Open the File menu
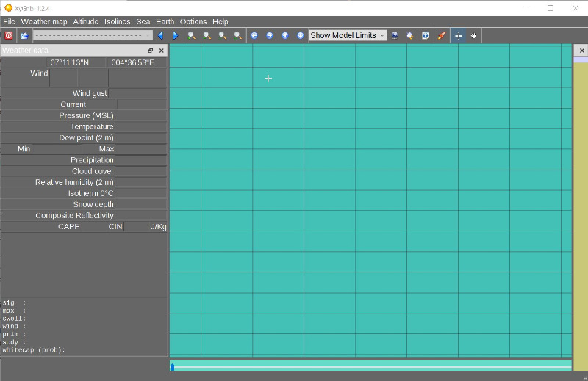The width and height of the screenshot is (588, 381). click(x=9, y=22)
